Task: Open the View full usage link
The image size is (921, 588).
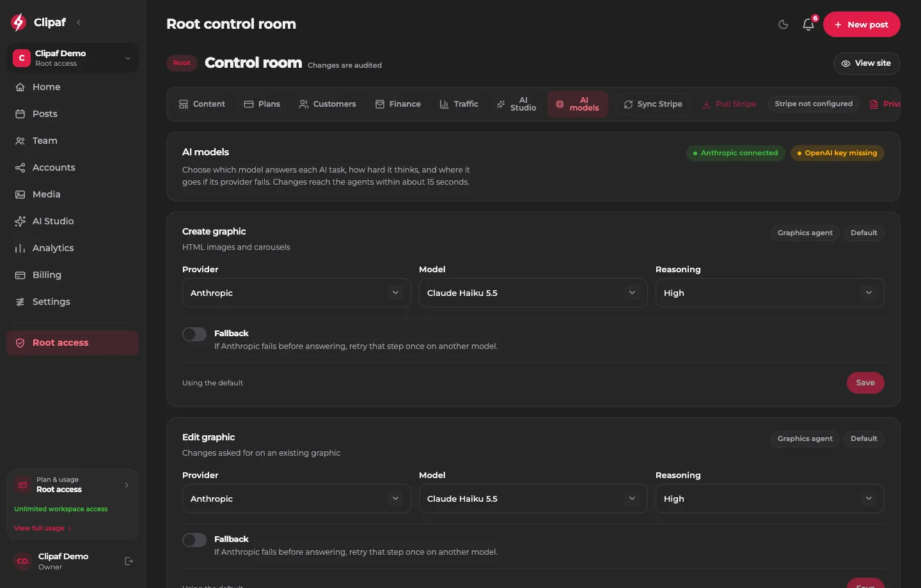Action: [x=43, y=529]
